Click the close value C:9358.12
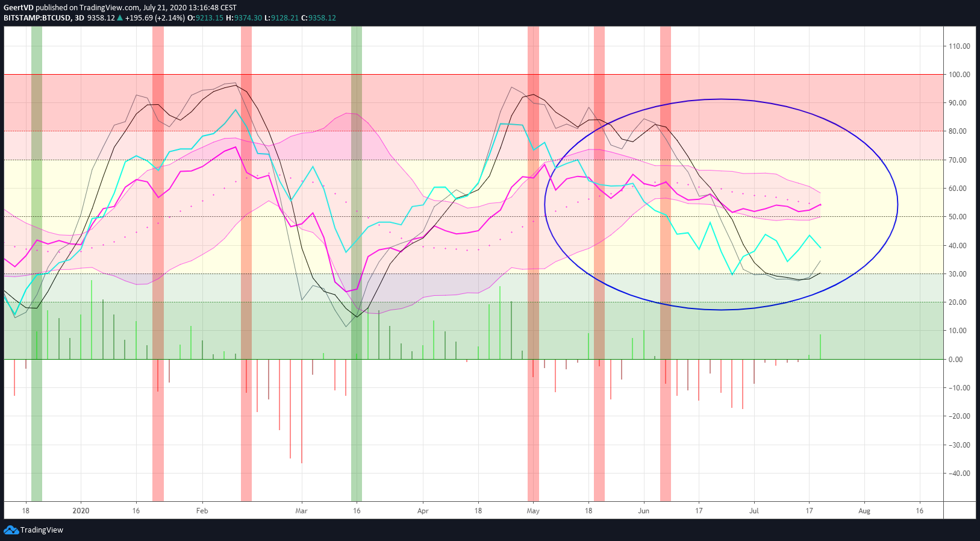The image size is (980, 541). 319,17
